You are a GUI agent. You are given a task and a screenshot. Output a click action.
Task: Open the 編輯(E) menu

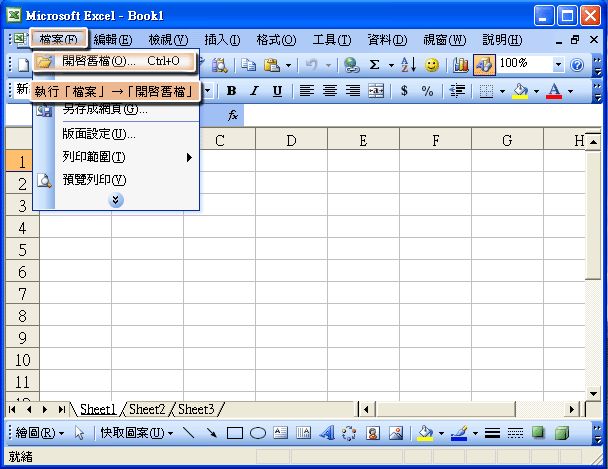(113, 40)
